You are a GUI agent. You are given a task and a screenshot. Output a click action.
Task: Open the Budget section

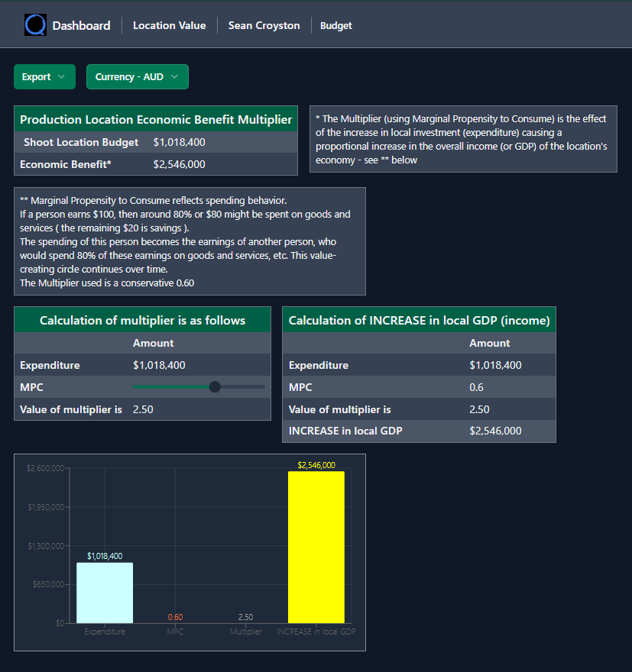[x=335, y=25]
